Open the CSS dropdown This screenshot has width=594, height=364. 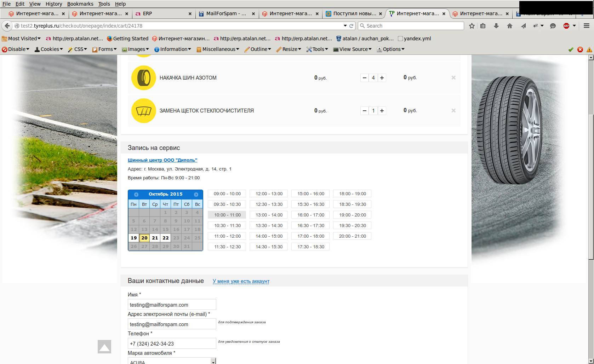78,49
